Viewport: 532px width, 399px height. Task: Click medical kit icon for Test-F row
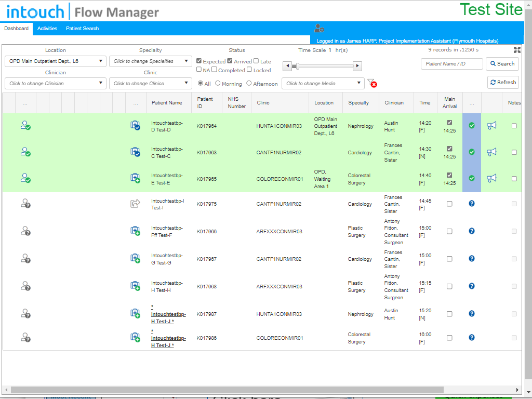136,231
